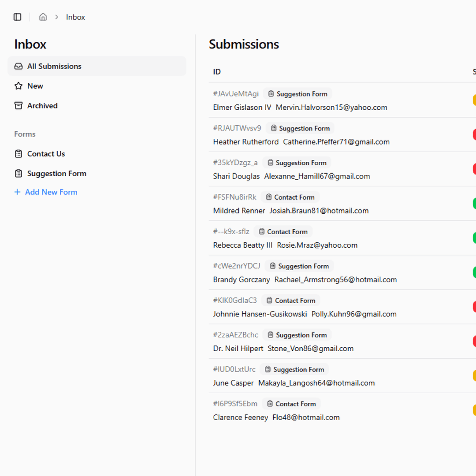476x476 pixels.
Task: Click the Add New Form link
Action: 51,192
